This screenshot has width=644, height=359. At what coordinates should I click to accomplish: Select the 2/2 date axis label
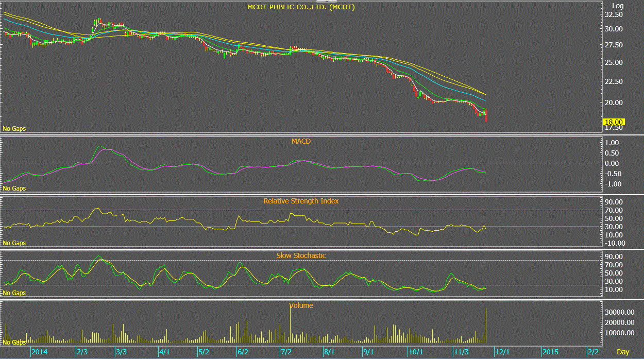(x=593, y=352)
